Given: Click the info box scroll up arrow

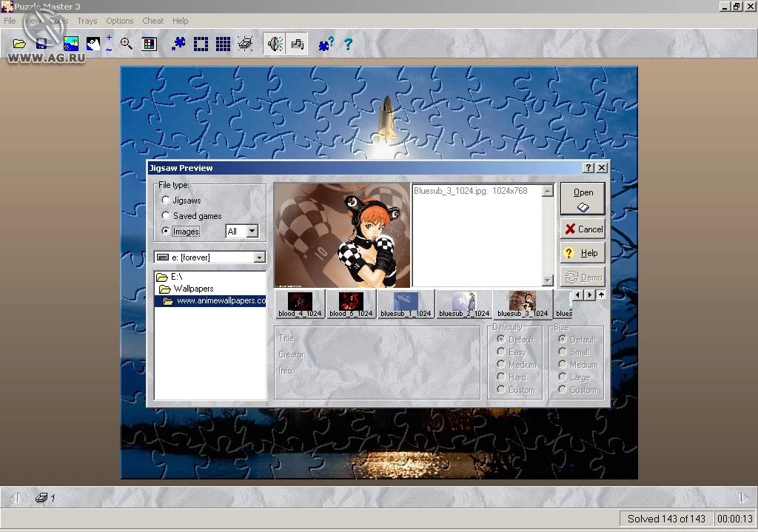Looking at the screenshot, I should tap(547, 191).
